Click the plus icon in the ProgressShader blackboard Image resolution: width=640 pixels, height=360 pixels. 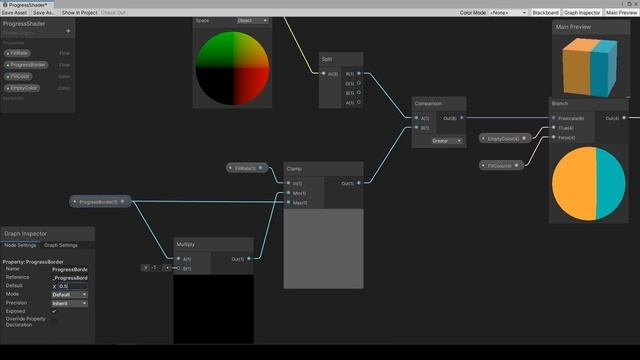(68, 31)
